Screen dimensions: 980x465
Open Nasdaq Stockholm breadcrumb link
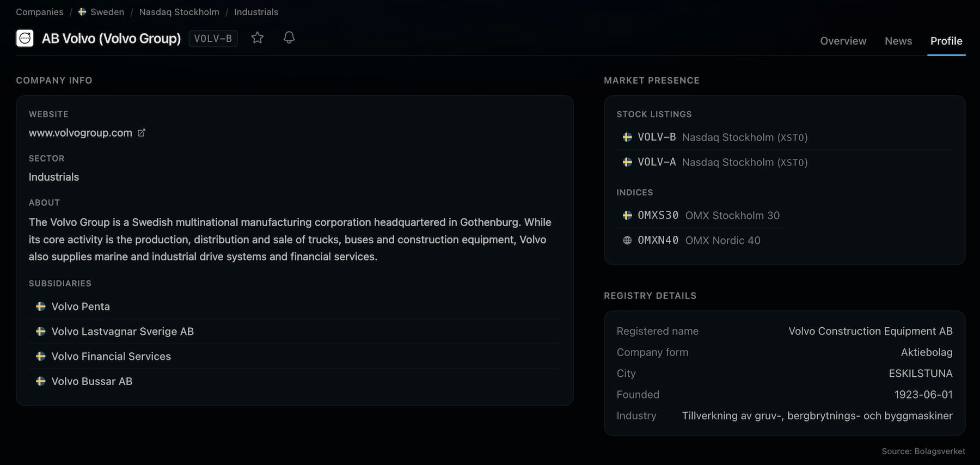pos(179,12)
